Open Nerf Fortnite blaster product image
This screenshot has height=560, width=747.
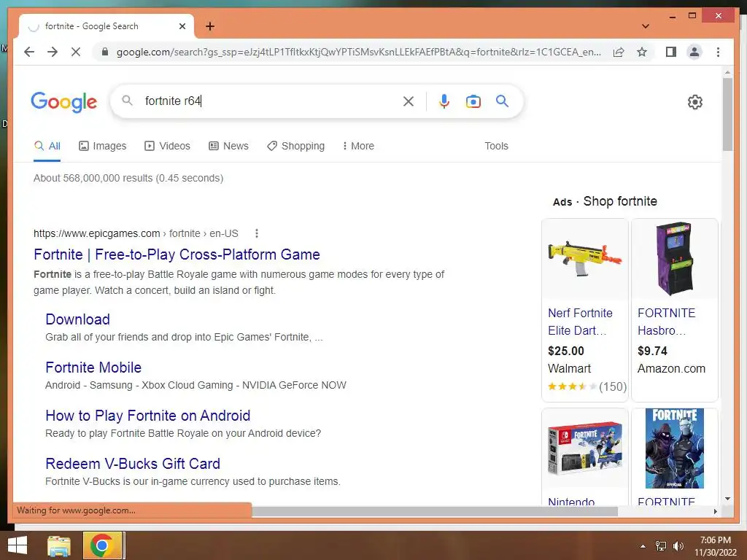tap(584, 259)
